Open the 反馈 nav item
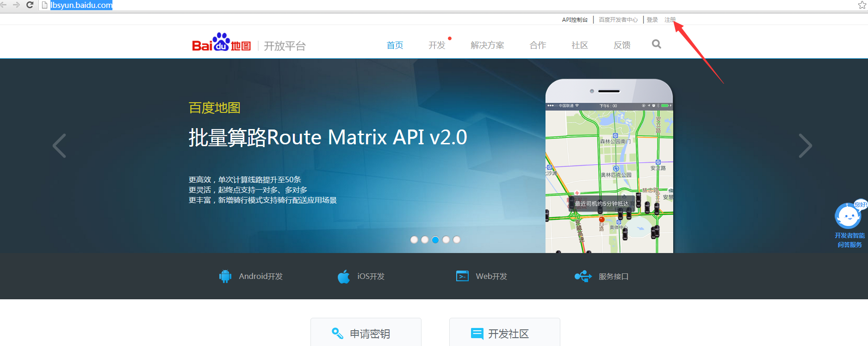 pyautogui.click(x=622, y=45)
